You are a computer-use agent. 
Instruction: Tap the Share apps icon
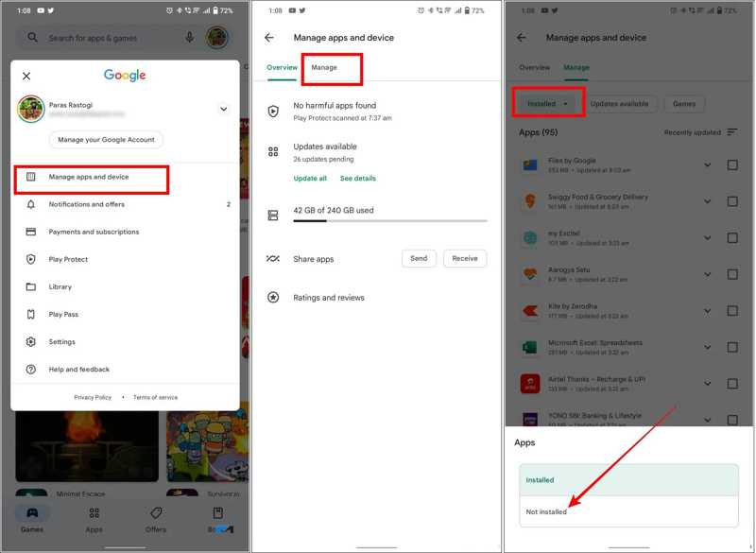pos(272,258)
